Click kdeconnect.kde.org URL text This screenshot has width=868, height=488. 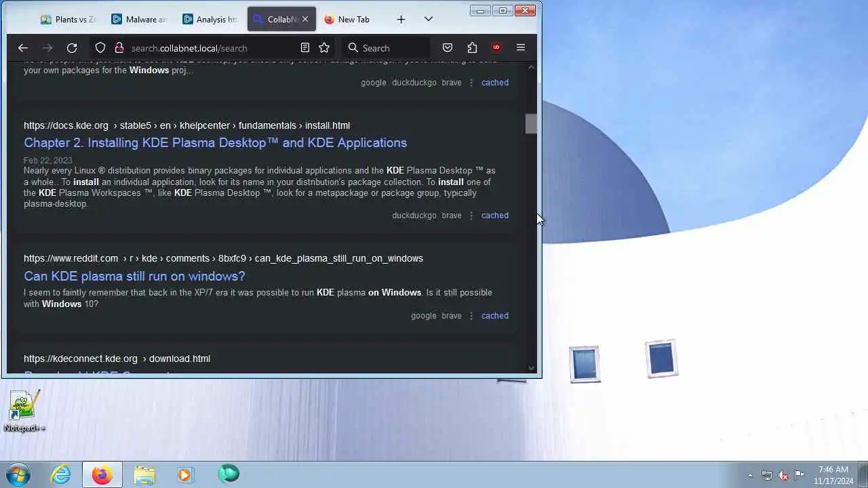tap(117, 359)
